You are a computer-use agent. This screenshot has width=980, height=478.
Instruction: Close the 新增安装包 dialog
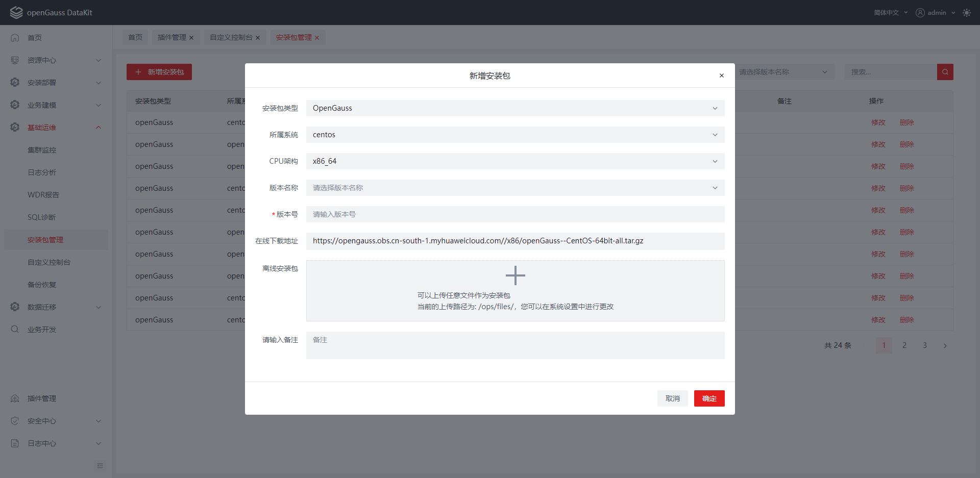tap(721, 76)
